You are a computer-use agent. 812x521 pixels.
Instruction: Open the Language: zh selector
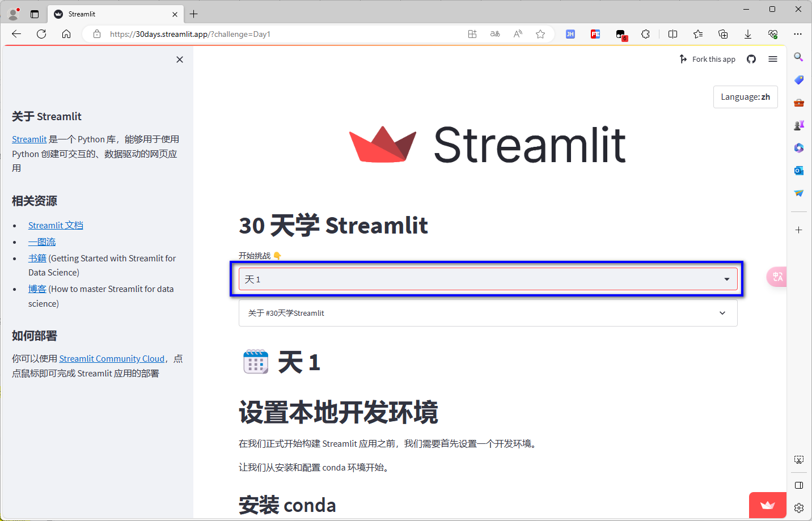pyautogui.click(x=745, y=97)
